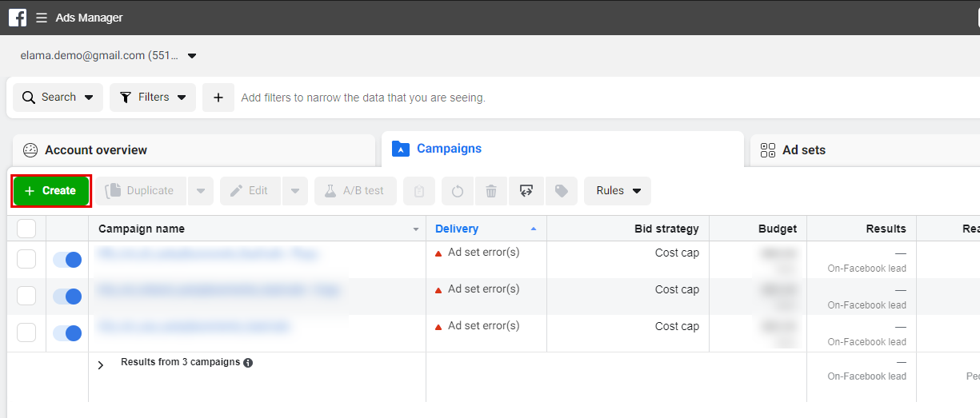The width and height of the screenshot is (980, 418).
Task: Open the first blurred campaign name link
Action: coord(210,254)
